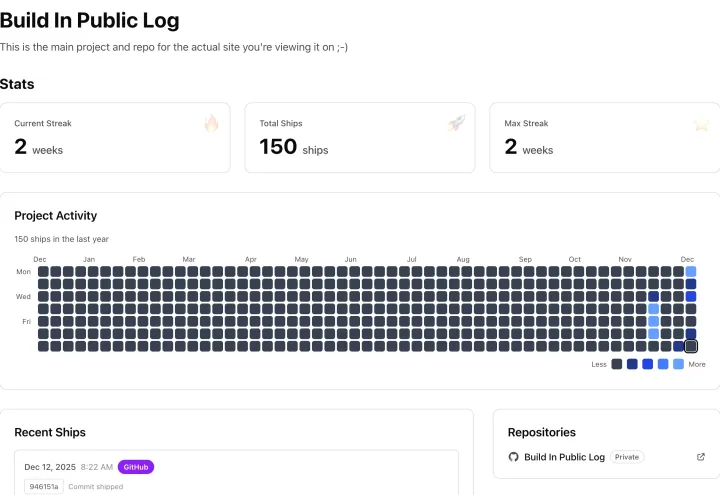Click the Stats section heading
This screenshot has width=720, height=495.
(x=17, y=84)
